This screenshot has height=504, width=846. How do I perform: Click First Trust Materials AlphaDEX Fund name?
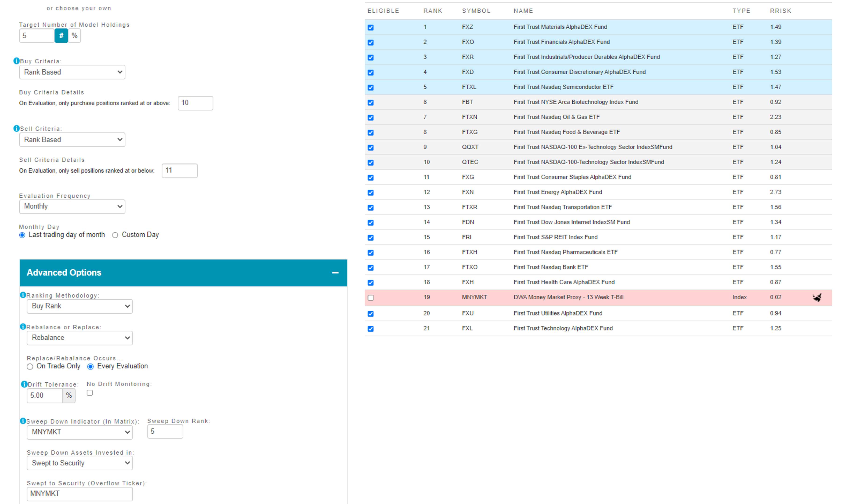coord(560,27)
